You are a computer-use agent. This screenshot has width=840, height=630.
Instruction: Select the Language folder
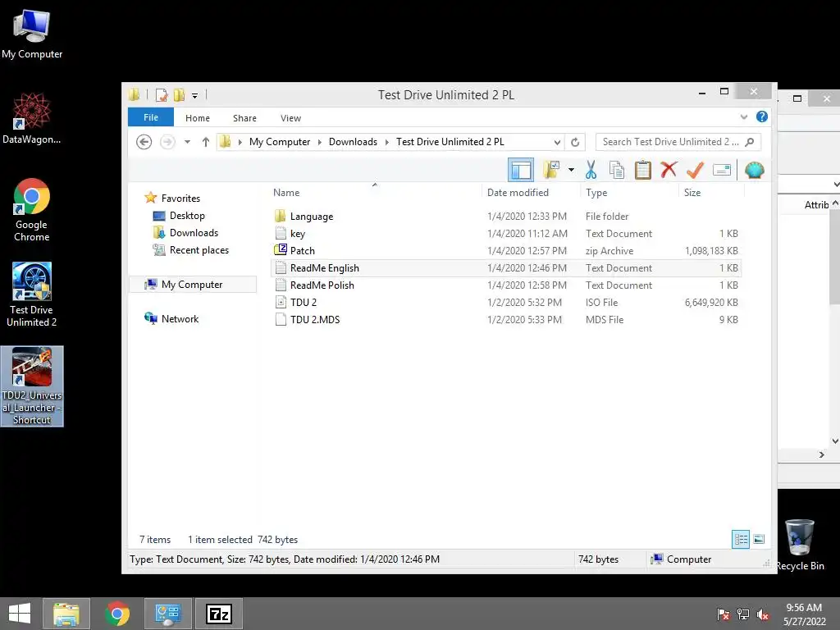[506, 217]
